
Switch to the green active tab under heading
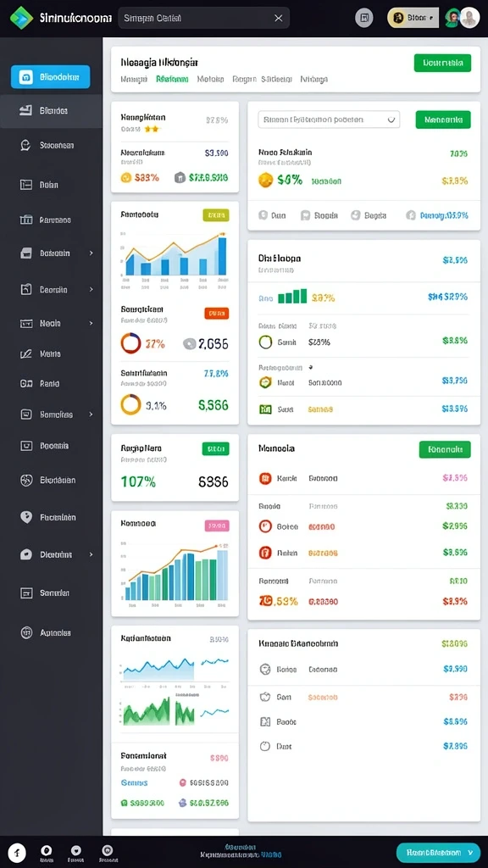pos(172,79)
